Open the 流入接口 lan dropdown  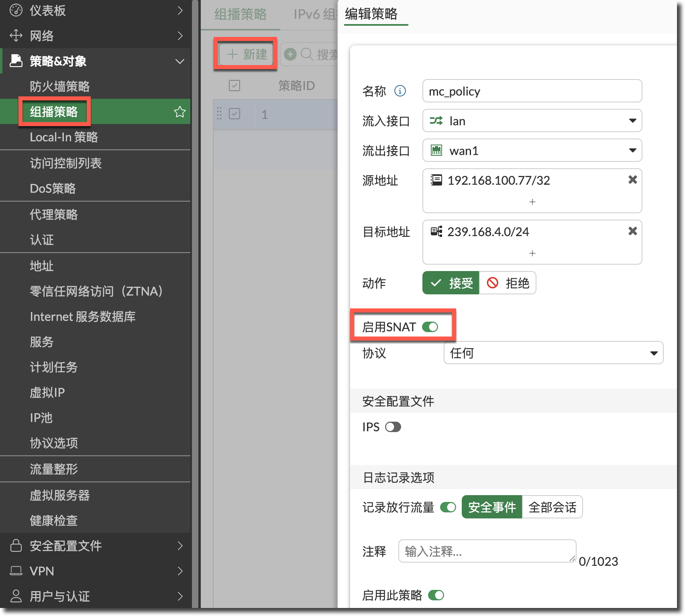click(x=532, y=121)
